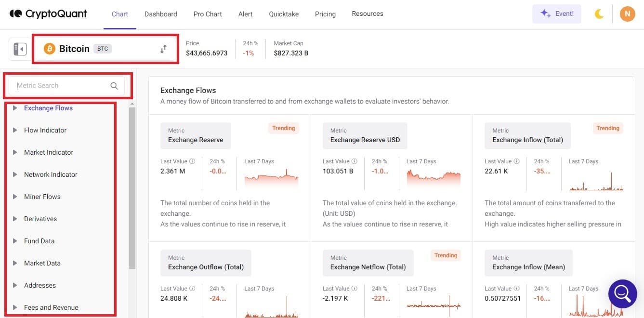Open the Quicktake tab
The width and height of the screenshot is (644, 318).
[x=284, y=14]
